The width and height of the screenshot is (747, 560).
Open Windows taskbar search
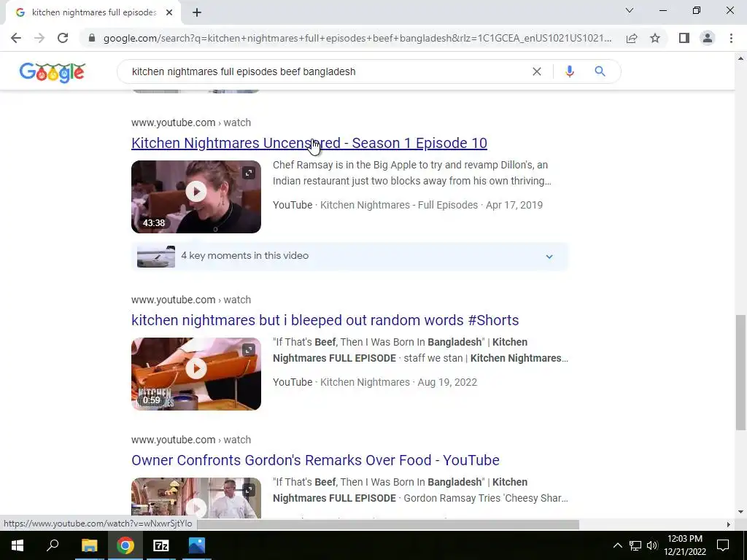coord(53,545)
